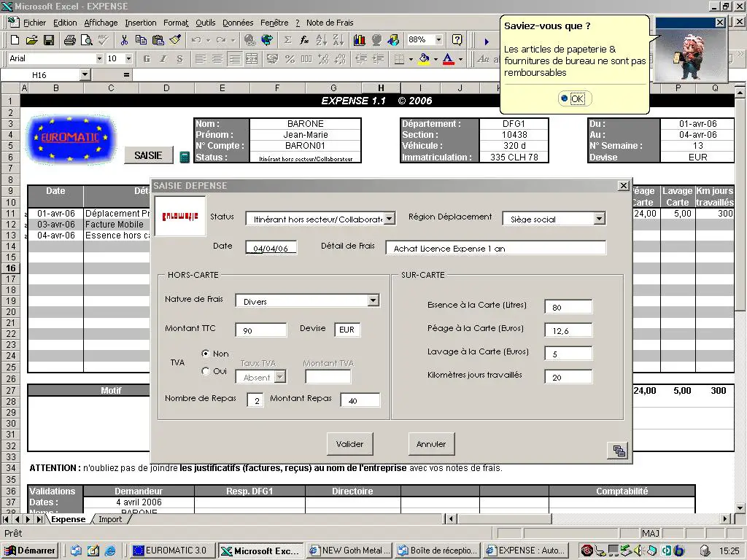Screen dimensions: 747x560
Task: Expand the Status dropdown in dialog
Action: point(390,219)
